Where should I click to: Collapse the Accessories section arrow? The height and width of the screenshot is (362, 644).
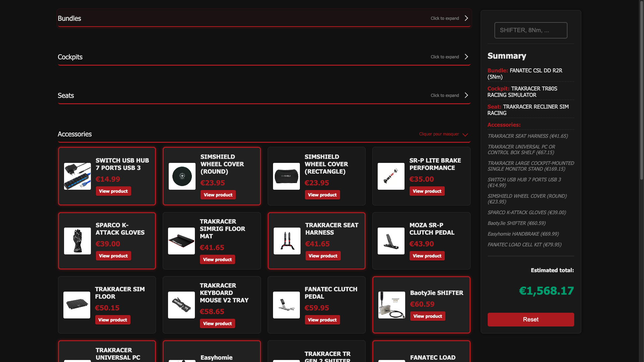click(x=465, y=135)
